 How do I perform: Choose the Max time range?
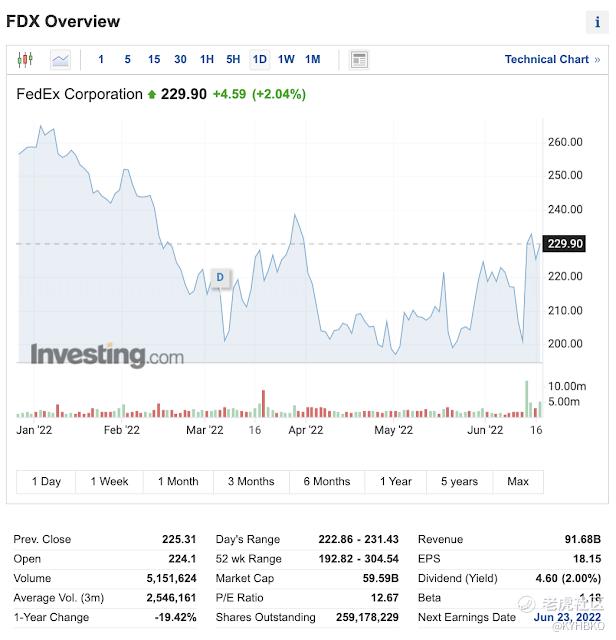[x=518, y=482]
